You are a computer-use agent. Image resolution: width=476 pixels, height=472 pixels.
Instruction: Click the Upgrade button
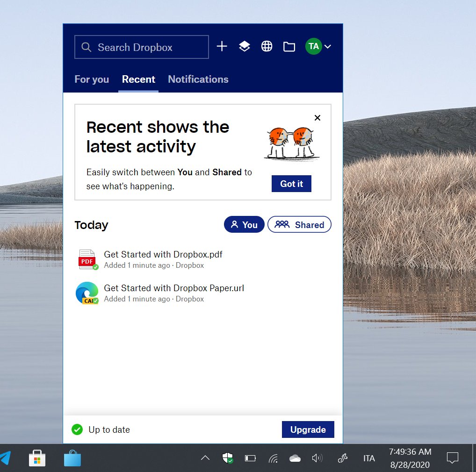(308, 429)
